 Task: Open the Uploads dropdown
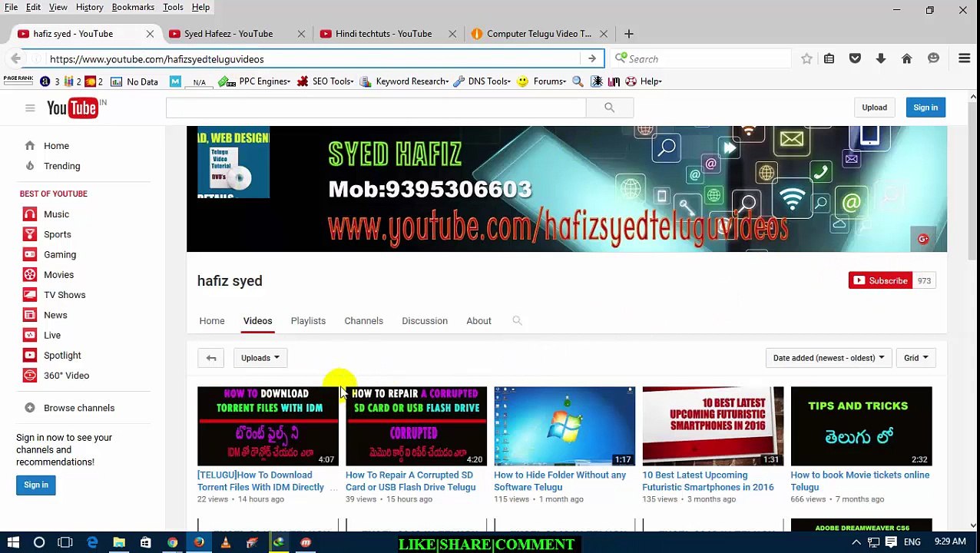[260, 358]
